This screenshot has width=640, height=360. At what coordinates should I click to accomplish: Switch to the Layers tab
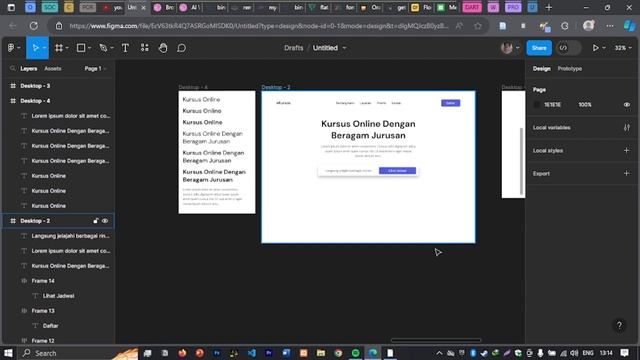29,69
